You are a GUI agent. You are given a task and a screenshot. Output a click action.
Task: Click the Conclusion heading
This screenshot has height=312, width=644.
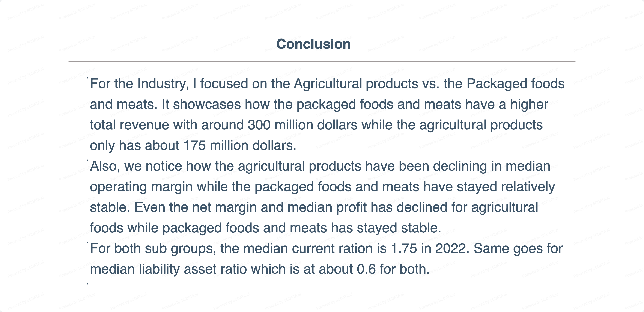[x=313, y=44]
